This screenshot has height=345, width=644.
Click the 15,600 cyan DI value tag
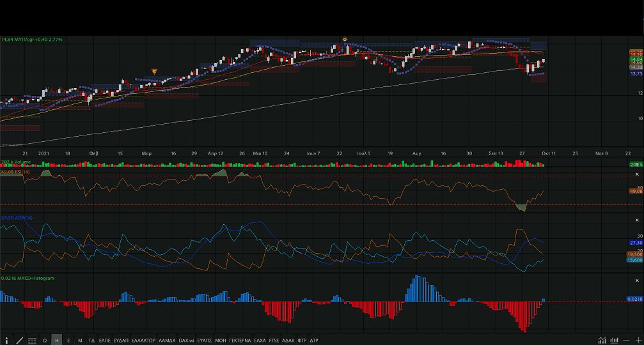click(635, 260)
